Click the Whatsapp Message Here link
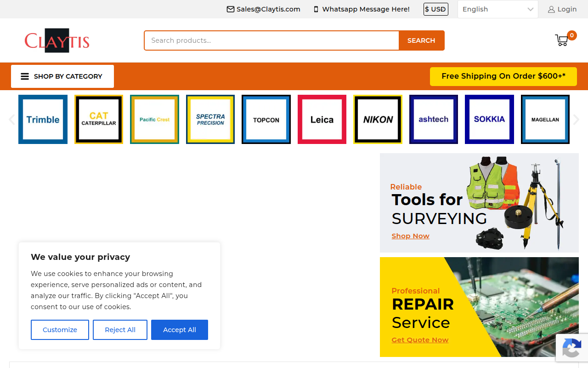 pyautogui.click(x=362, y=9)
